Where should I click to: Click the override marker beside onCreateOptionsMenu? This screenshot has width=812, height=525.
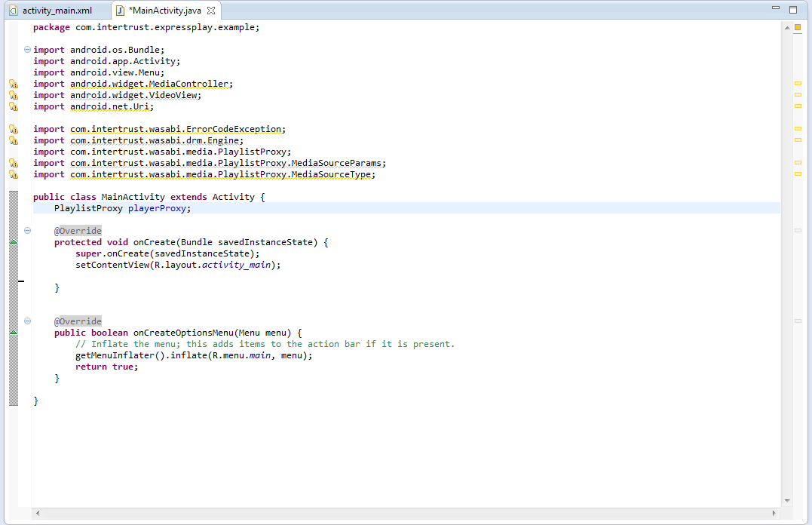(13, 333)
